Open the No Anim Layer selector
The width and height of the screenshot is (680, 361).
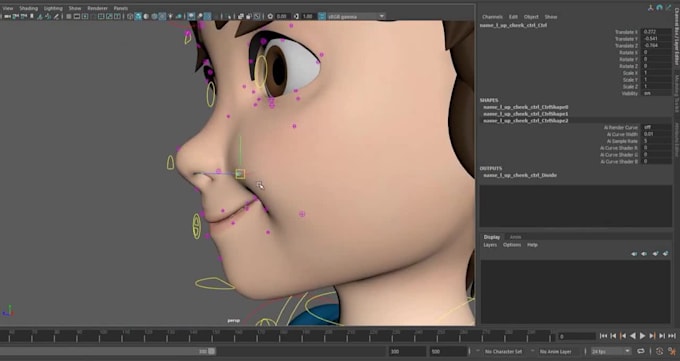[x=556, y=351]
